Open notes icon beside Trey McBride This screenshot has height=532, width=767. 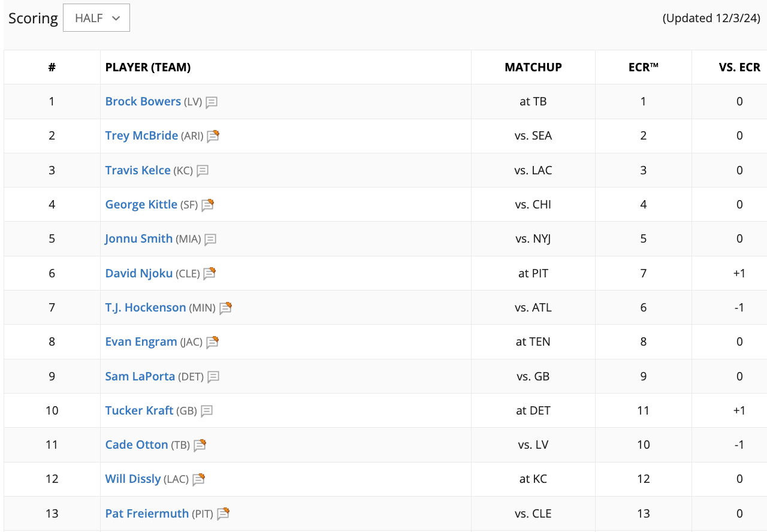[213, 137]
